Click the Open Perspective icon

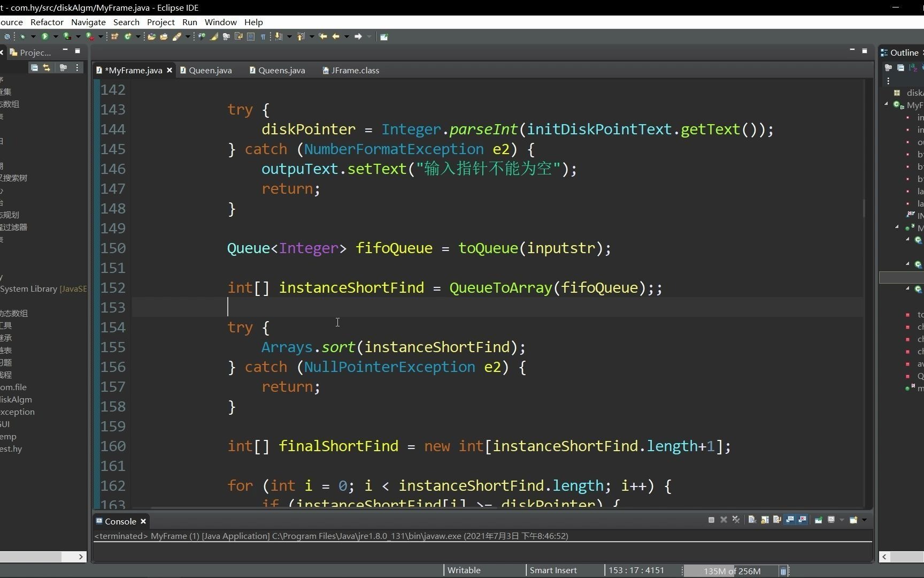coord(384,36)
